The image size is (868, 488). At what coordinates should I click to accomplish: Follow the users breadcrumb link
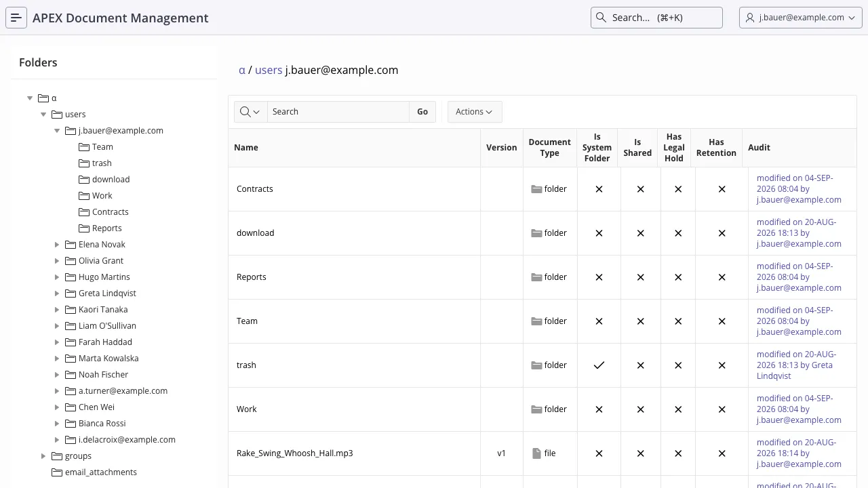269,70
